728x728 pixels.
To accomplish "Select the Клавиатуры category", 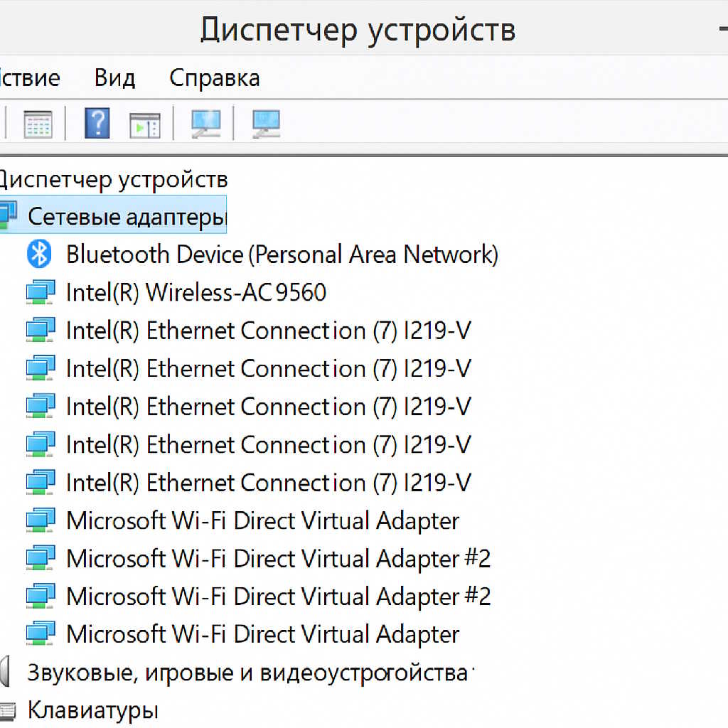I will tap(93, 710).
